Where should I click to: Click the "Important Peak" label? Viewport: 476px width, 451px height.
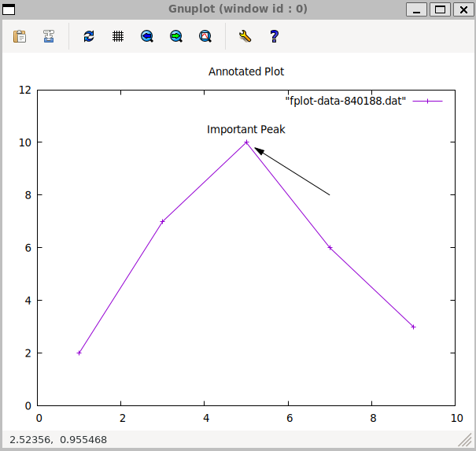tap(246, 129)
